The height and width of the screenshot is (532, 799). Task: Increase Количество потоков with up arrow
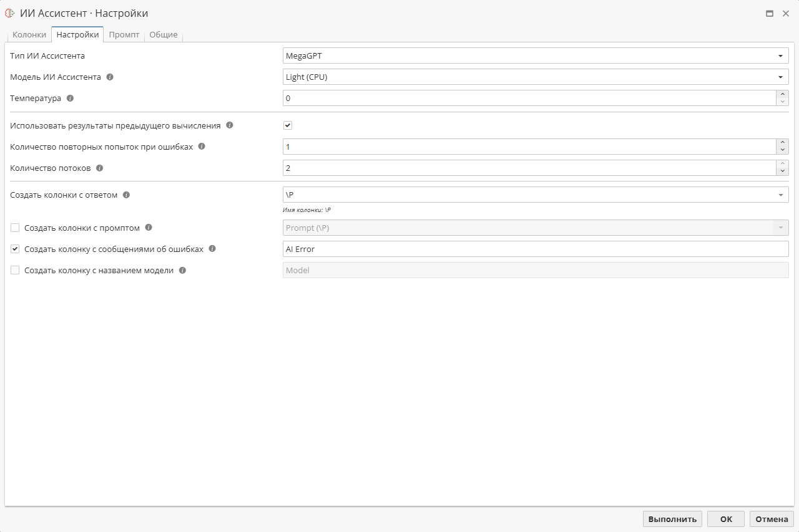[x=783, y=164]
